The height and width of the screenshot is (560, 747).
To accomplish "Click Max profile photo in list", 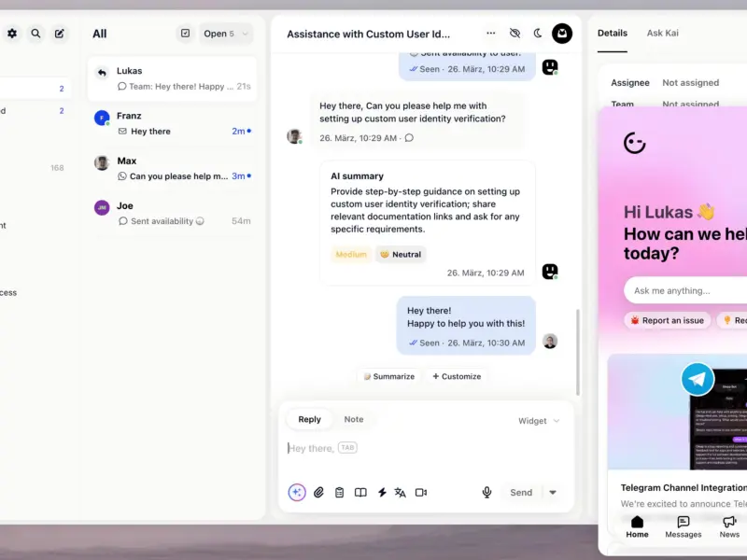I will (x=102, y=162).
